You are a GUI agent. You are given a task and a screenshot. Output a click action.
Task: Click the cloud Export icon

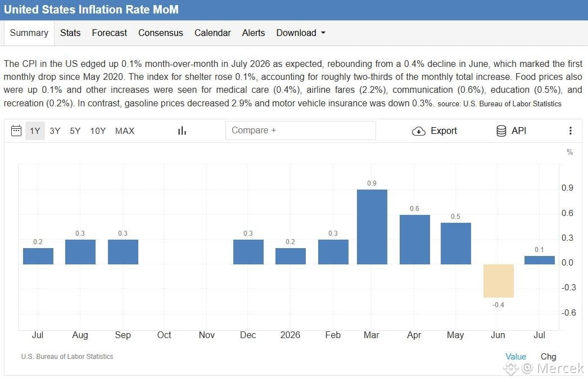(x=418, y=131)
